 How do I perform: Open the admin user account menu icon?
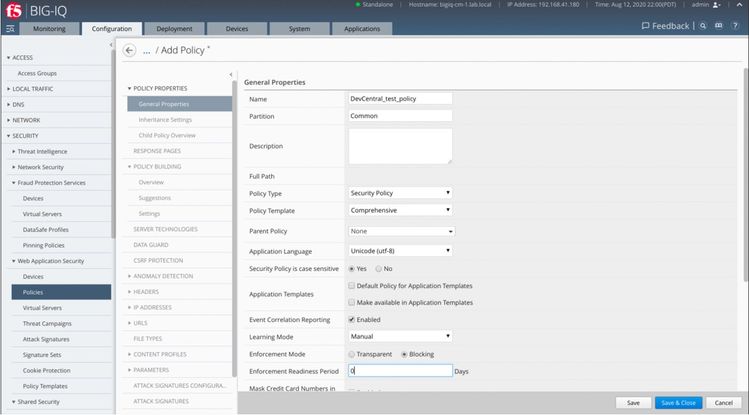pos(716,5)
